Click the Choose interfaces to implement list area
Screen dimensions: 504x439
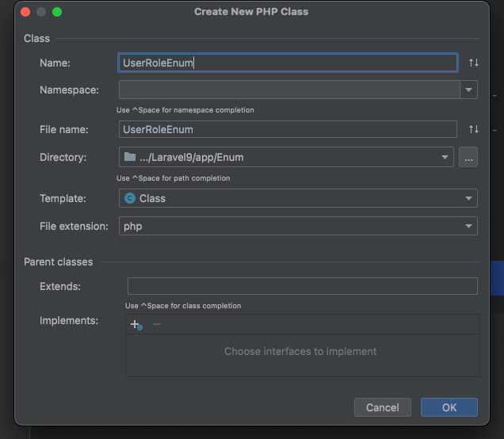click(x=303, y=356)
